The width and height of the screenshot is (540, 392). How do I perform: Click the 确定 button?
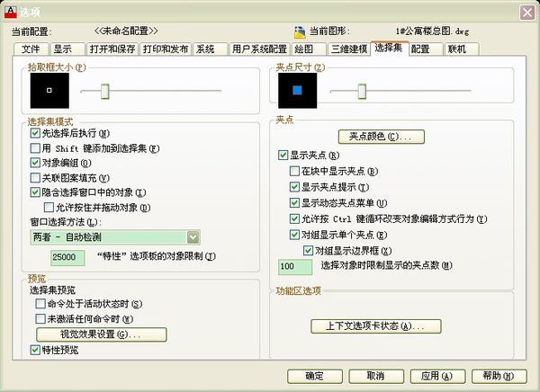(315, 376)
